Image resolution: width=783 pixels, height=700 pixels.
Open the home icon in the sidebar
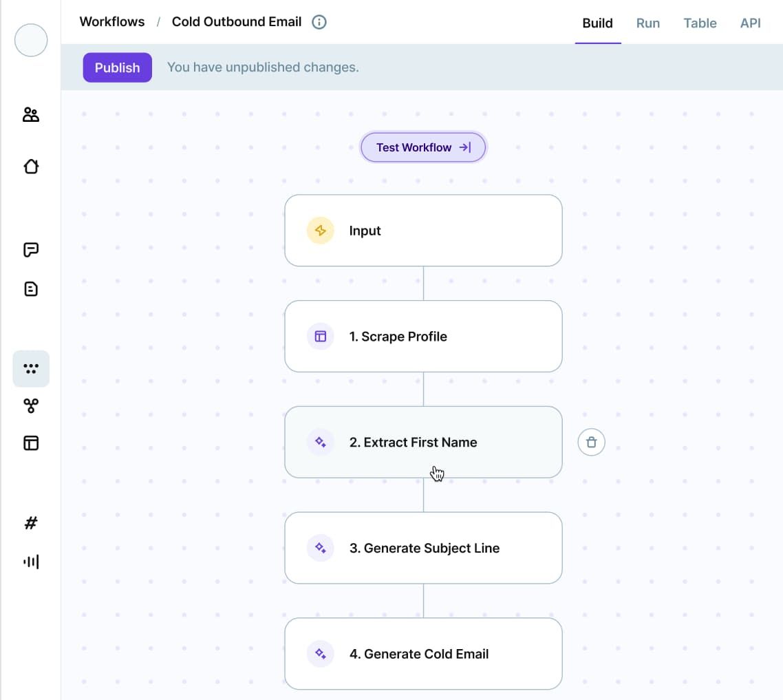point(31,167)
